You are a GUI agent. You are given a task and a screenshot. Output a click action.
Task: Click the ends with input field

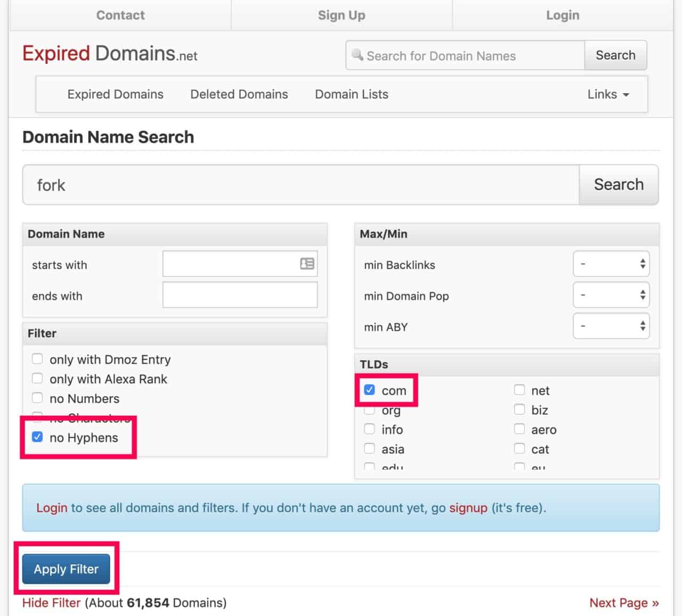pos(240,295)
